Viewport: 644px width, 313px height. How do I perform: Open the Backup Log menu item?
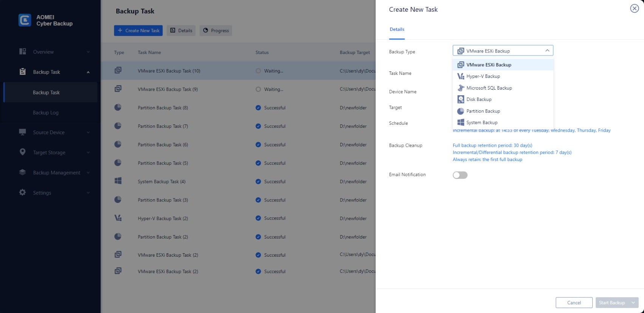pyautogui.click(x=46, y=113)
